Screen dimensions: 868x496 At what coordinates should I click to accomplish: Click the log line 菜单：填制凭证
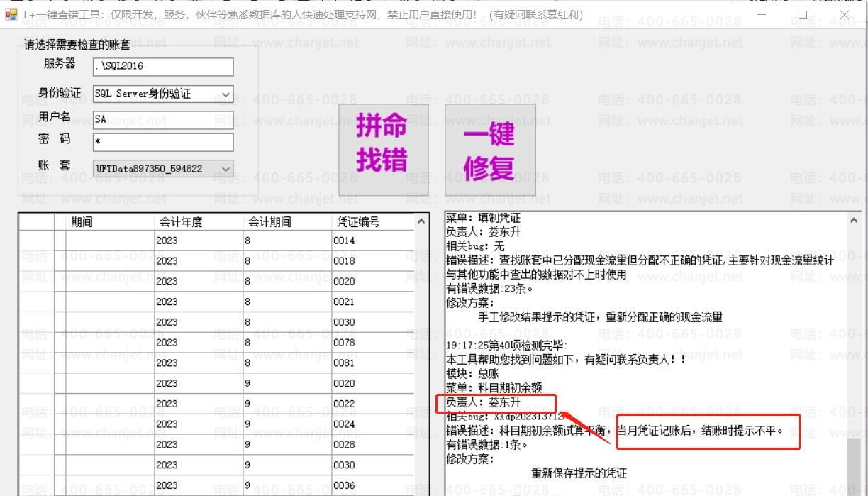point(483,218)
